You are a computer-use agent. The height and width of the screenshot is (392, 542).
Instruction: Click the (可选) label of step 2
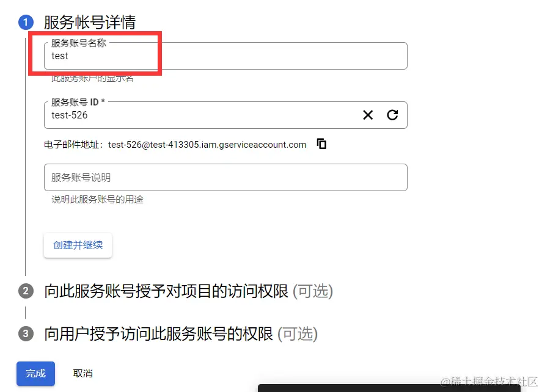coord(313,291)
